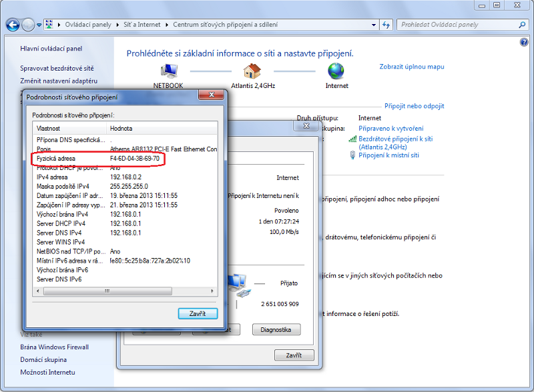Viewport: 534px width, 392px height.
Task: Close the Podrobnosti síťového připojení dialog
Action: click(211, 95)
